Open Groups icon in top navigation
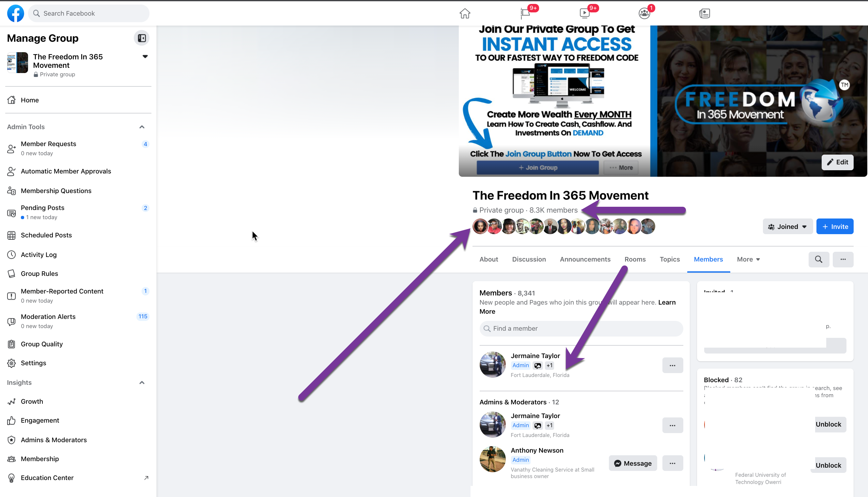 pyautogui.click(x=644, y=13)
